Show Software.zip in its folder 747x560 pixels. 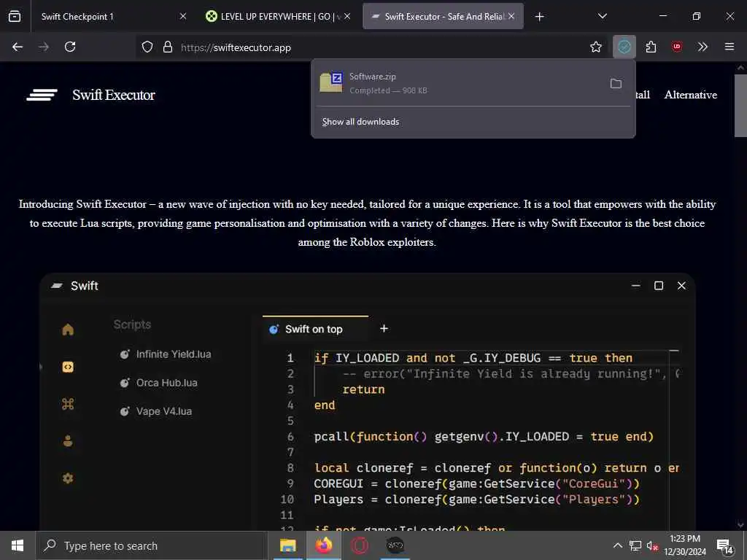coord(616,83)
